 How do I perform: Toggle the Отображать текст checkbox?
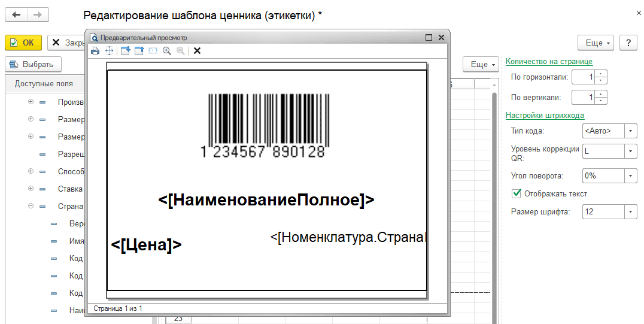click(x=517, y=193)
